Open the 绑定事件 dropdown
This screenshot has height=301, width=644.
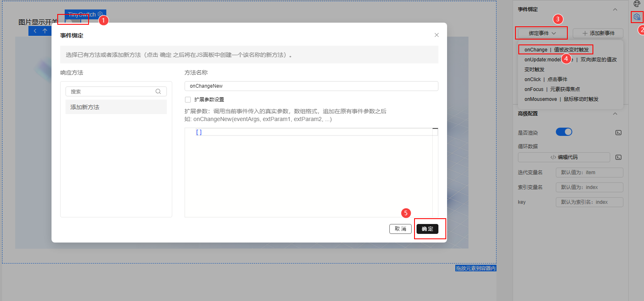[x=541, y=33]
